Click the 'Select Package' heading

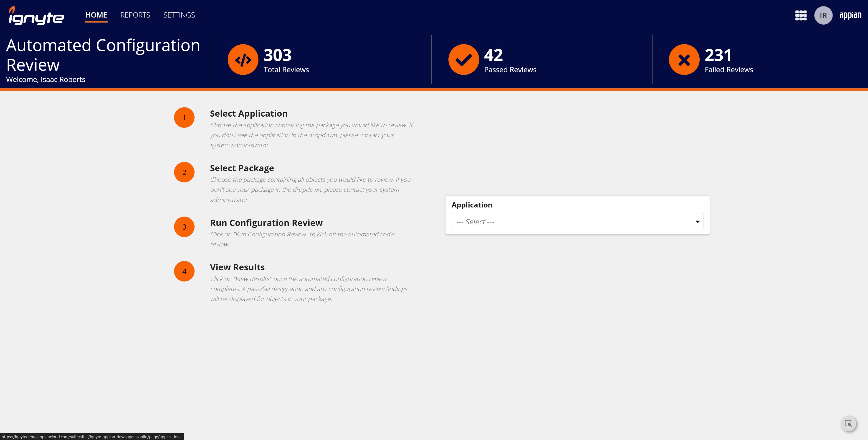click(x=242, y=168)
